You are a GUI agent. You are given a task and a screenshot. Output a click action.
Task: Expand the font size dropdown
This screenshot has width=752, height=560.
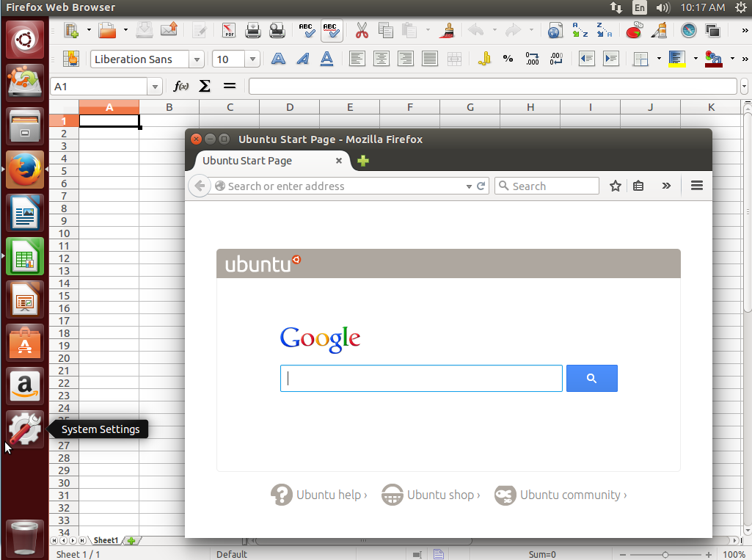point(252,59)
